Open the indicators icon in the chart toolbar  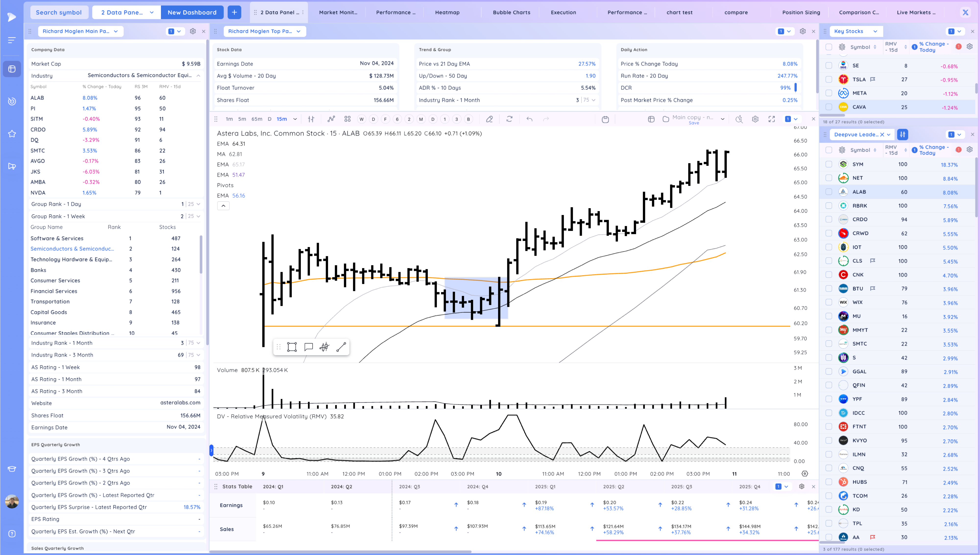pos(331,119)
